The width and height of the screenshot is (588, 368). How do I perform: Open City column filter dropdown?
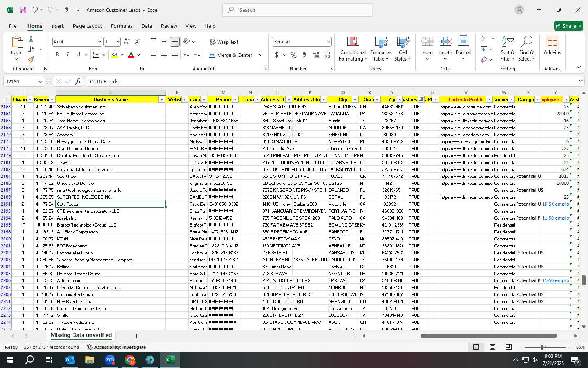[355, 99]
